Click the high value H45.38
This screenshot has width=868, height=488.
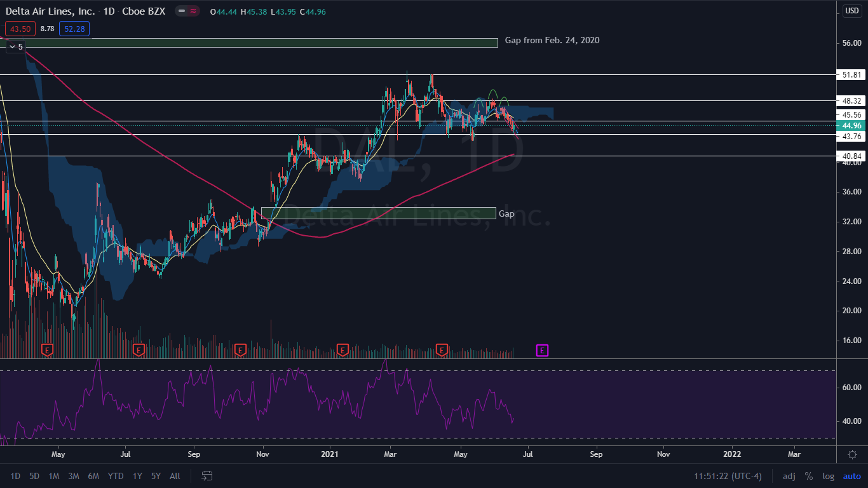(253, 11)
